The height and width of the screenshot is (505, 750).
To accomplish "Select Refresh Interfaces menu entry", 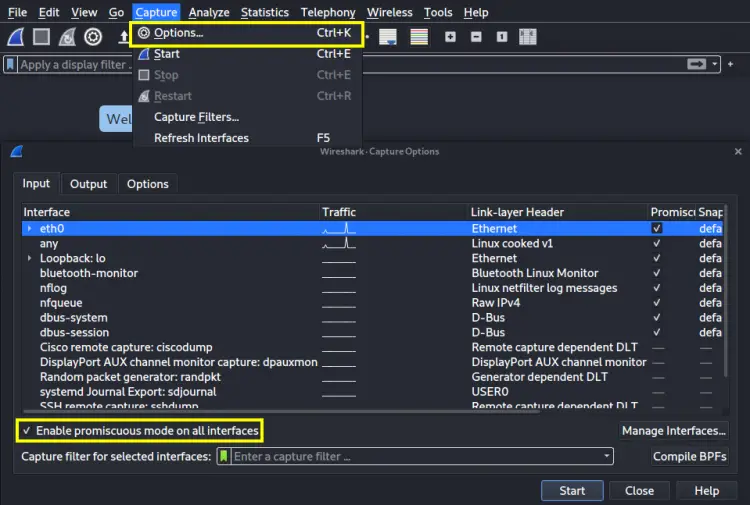I will pyautogui.click(x=247, y=138).
